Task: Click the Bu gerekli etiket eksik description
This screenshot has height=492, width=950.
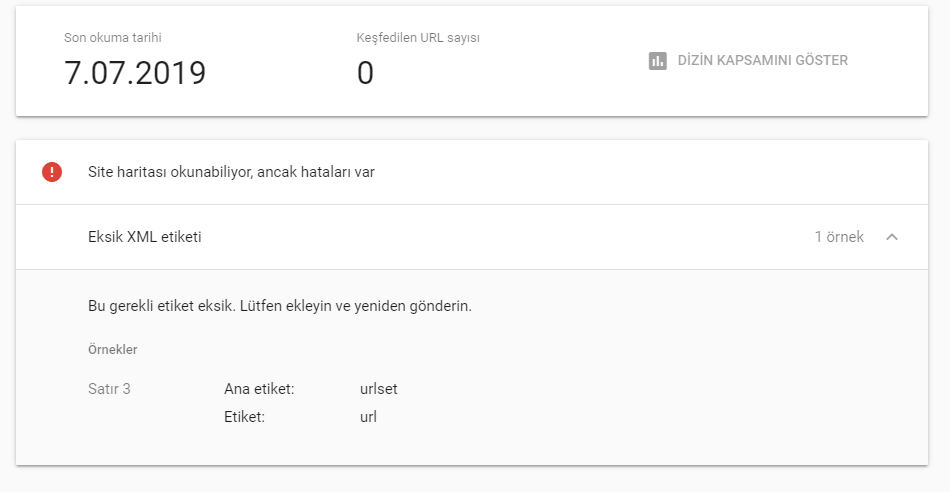Action: (x=280, y=306)
